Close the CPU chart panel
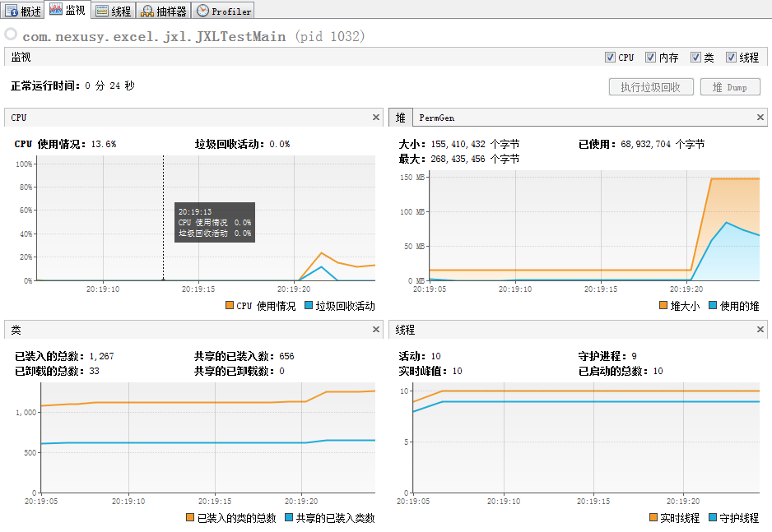The width and height of the screenshot is (772, 532). (x=376, y=117)
